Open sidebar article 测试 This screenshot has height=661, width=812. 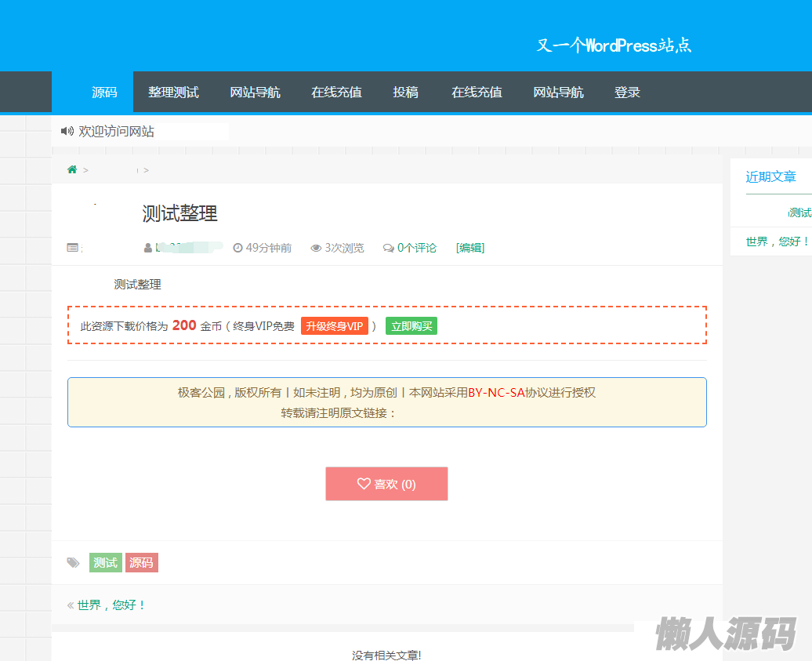(x=799, y=212)
